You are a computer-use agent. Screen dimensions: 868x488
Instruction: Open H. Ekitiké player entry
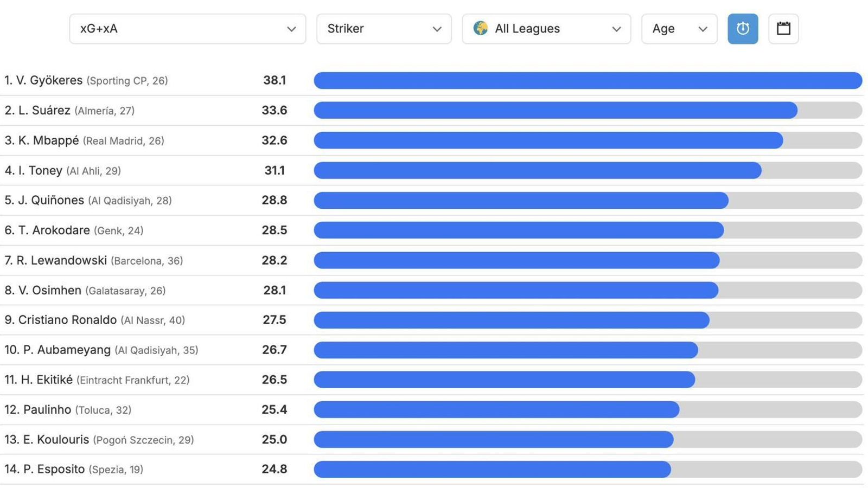[x=47, y=380]
